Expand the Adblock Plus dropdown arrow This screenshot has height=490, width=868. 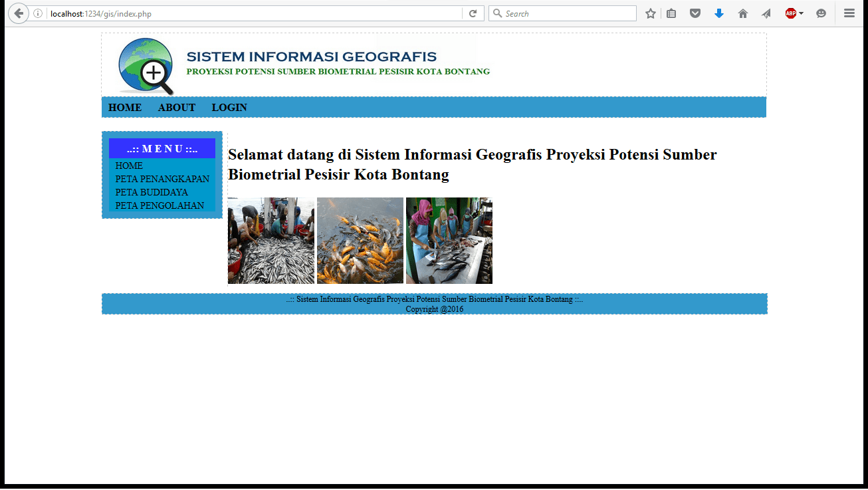tap(801, 13)
